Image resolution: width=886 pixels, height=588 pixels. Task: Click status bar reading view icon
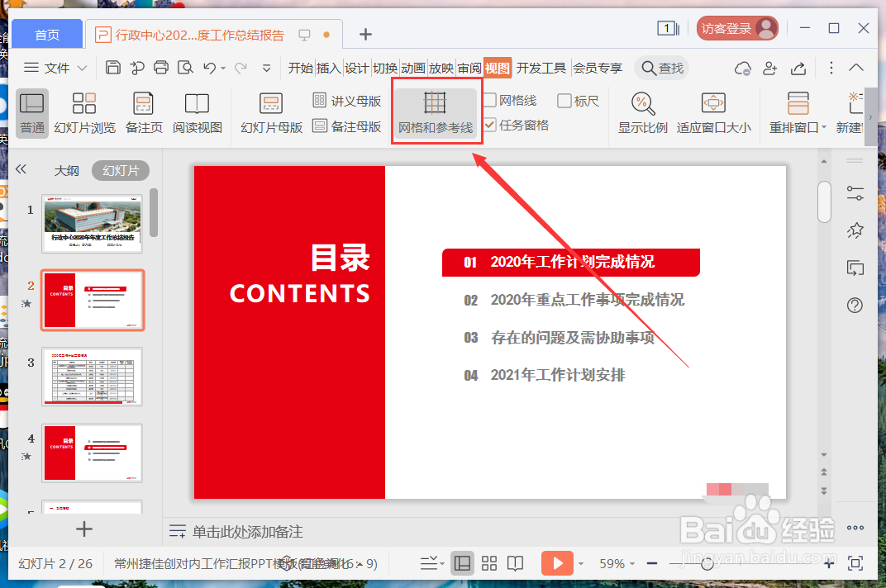click(515, 563)
